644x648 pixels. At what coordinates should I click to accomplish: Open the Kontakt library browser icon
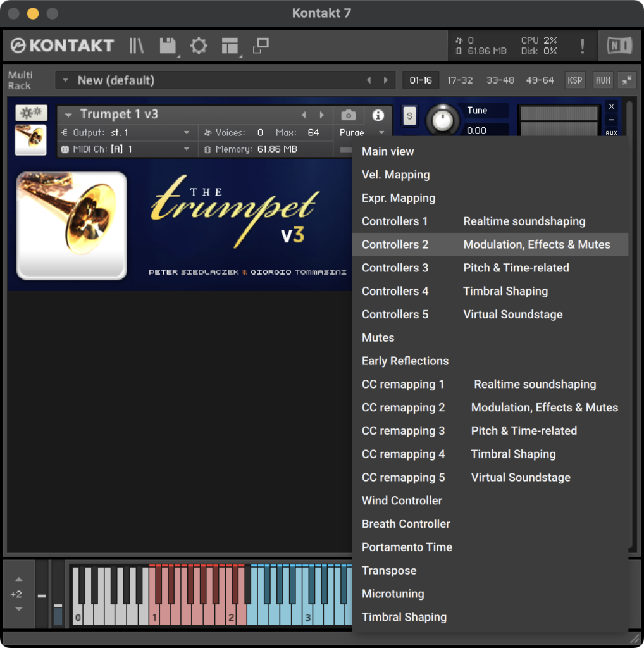136,46
